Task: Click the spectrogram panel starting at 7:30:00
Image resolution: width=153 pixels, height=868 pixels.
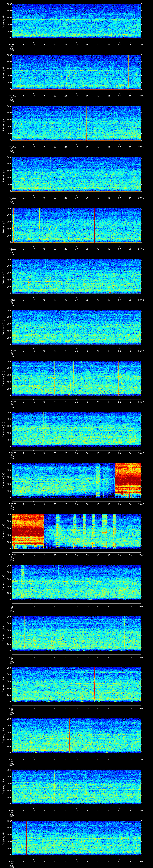Action: [77, 736]
